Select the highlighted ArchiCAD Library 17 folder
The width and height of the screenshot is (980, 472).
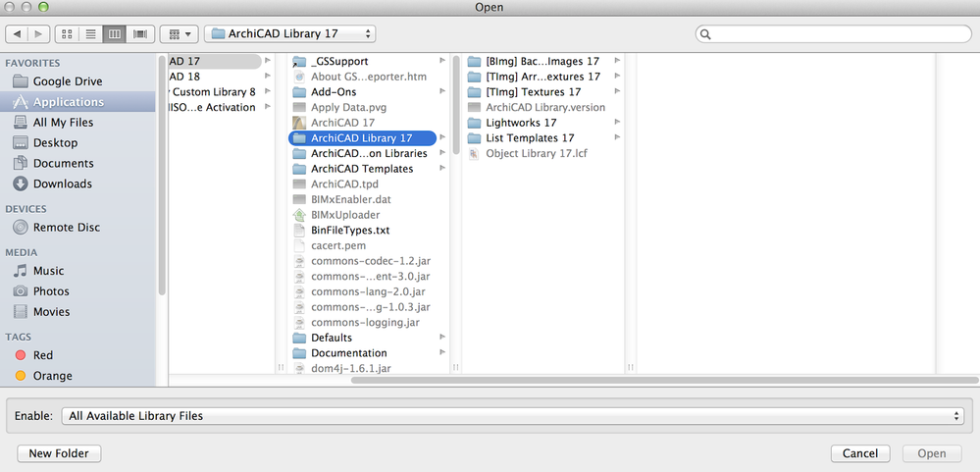pyautogui.click(x=363, y=138)
